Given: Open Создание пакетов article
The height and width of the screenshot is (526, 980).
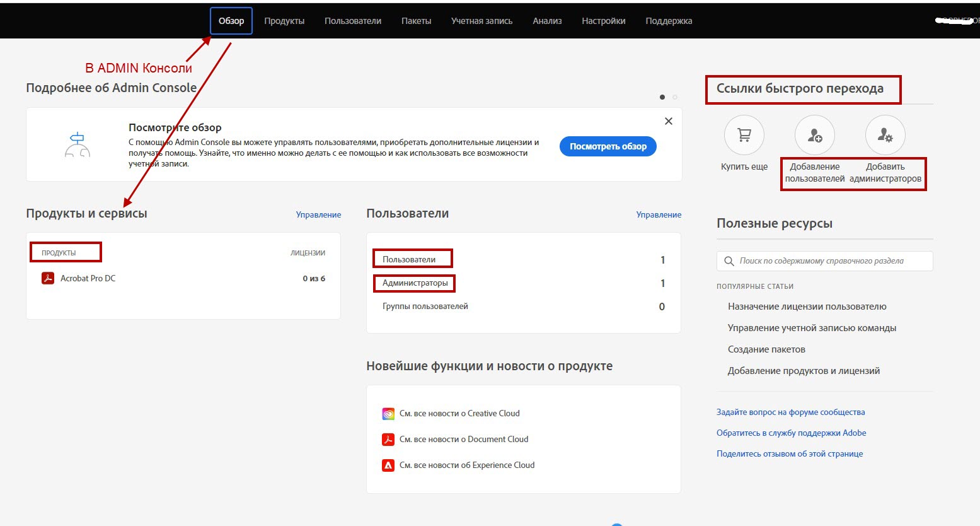Looking at the screenshot, I should pos(766,349).
